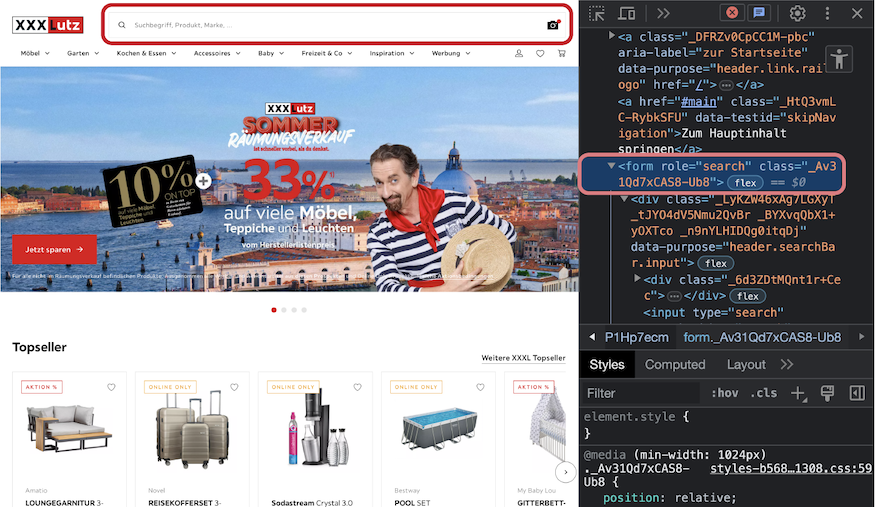Click the Filter styles input
The height and width of the screenshot is (507, 875).
point(641,393)
